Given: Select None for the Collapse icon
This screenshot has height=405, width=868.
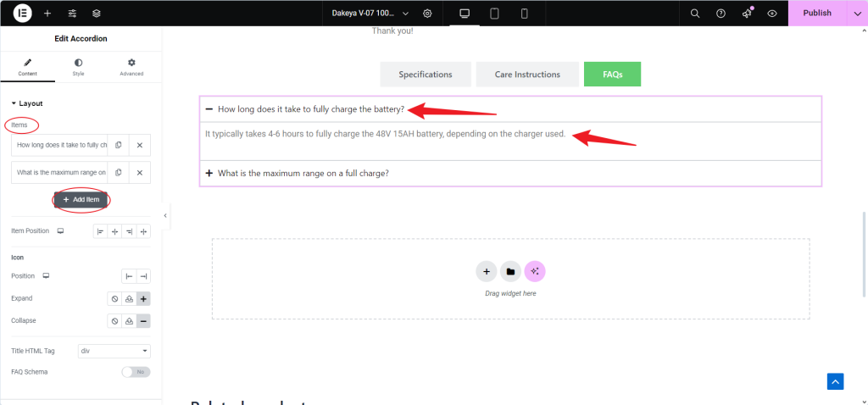Looking at the screenshot, I should click(114, 321).
